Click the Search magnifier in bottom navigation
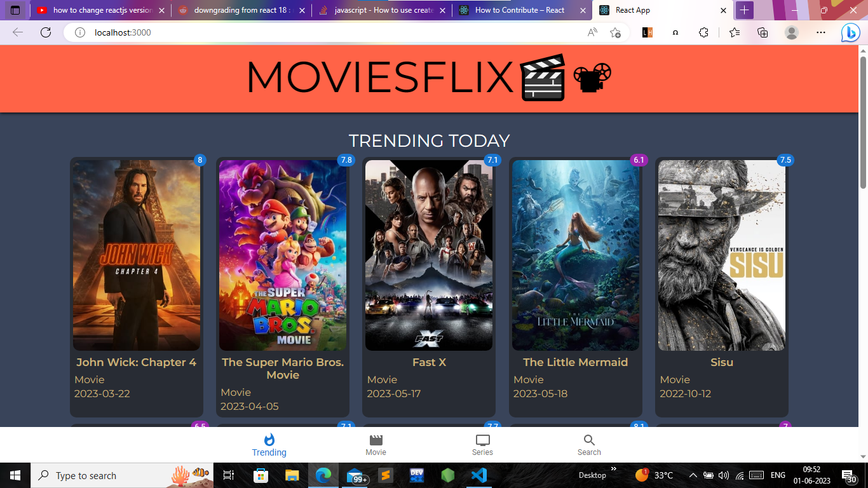This screenshot has width=868, height=488. coord(588,438)
